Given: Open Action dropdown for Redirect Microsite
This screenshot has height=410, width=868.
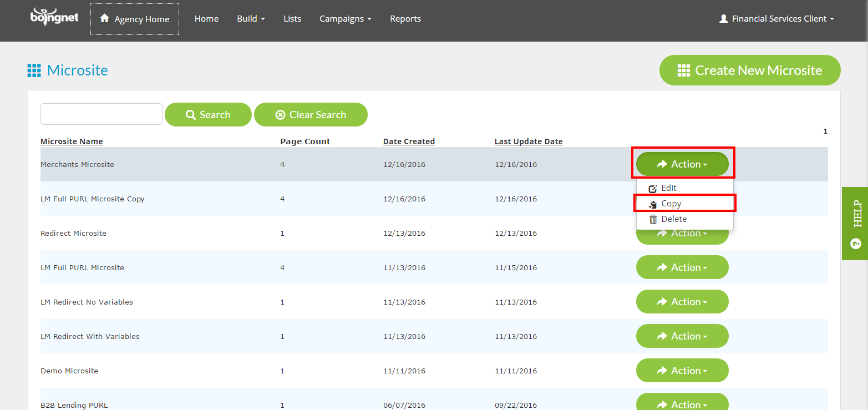Looking at the screenshot, I should coord(682,236).
